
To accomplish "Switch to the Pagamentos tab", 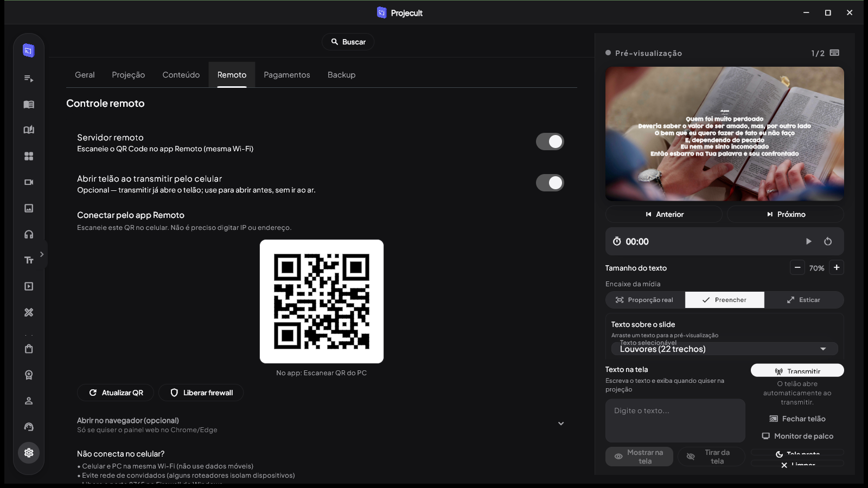I will click(x=287, y=75).
